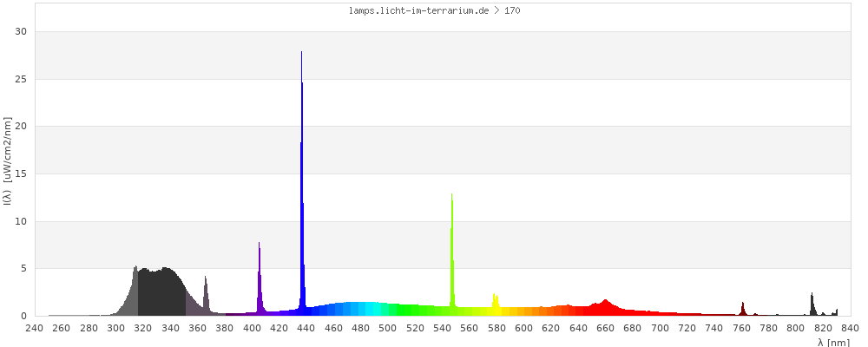Click the x-axis tick label '600'
This screenshot has height=347, width=868.
pos(523,328)
